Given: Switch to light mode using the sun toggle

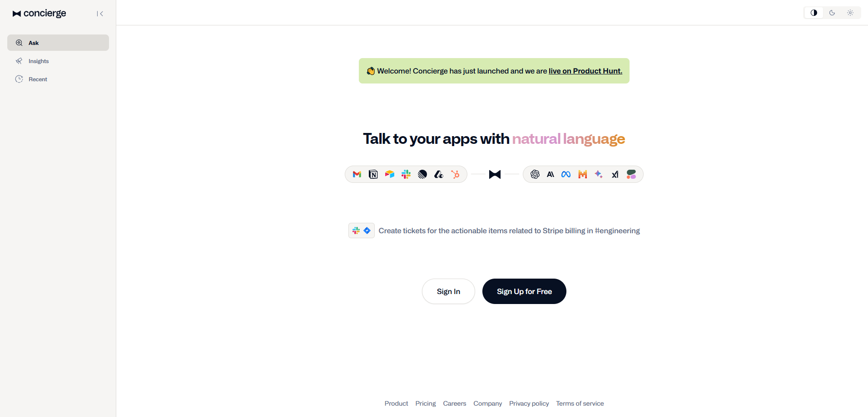Looking at the screenshot, I should pos(850,13).
